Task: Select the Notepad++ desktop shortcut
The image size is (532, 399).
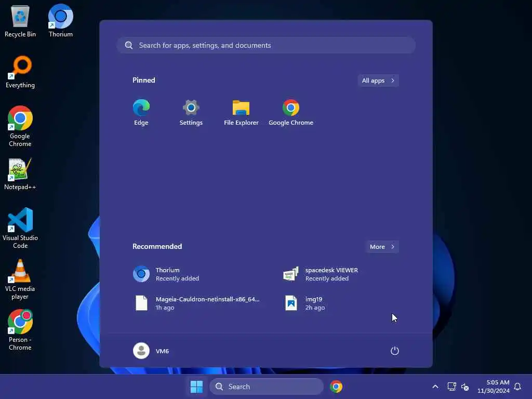Action: pyautogui.click(x=20, y=174)
